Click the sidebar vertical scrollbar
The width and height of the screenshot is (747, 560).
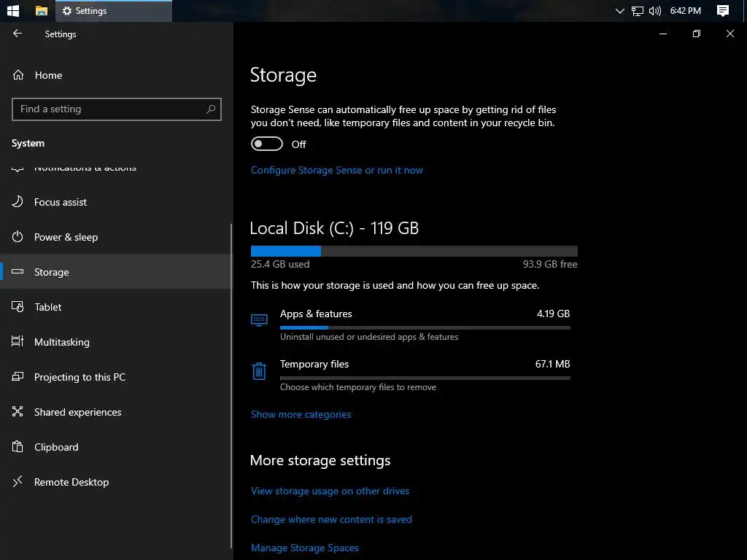[x=231, y=386]
